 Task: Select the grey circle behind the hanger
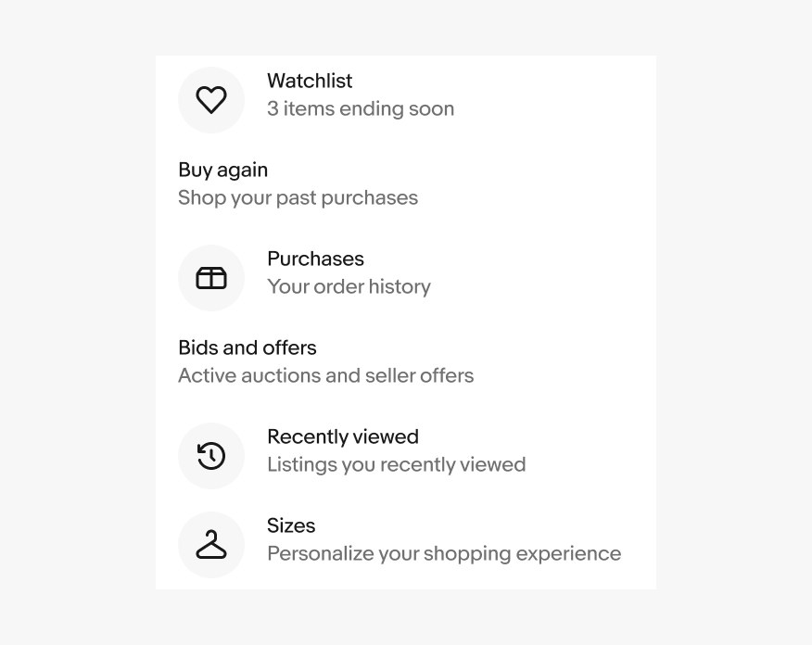pos(211,545)
